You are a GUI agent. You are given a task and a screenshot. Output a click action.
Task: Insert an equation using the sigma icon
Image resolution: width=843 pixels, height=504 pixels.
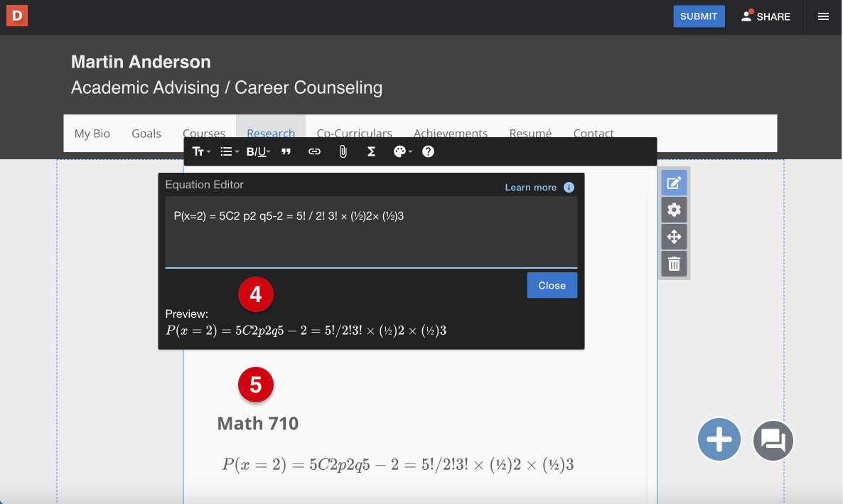(x=371, y=151)
